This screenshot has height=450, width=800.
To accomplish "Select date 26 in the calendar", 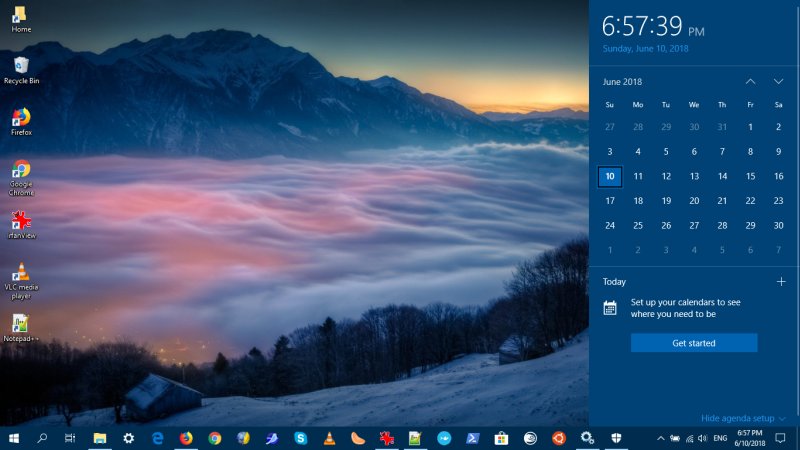I will (x=666, y=226).
